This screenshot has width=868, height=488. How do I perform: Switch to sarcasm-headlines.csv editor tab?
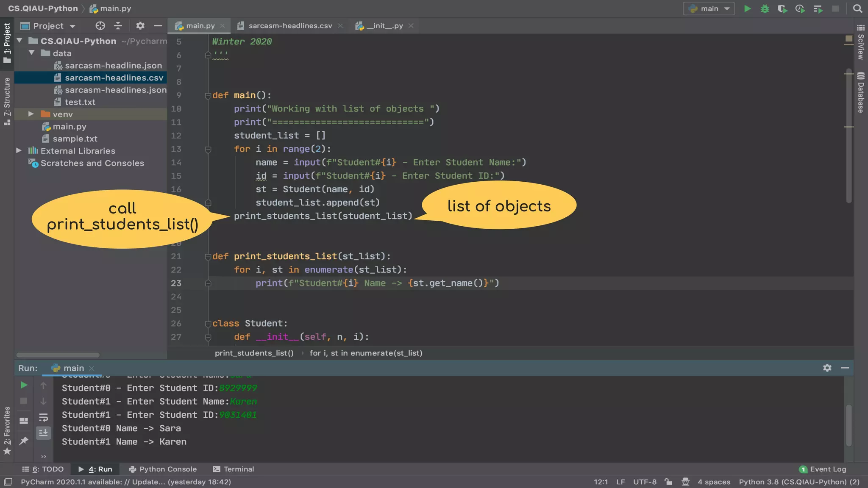pos(290,26)
